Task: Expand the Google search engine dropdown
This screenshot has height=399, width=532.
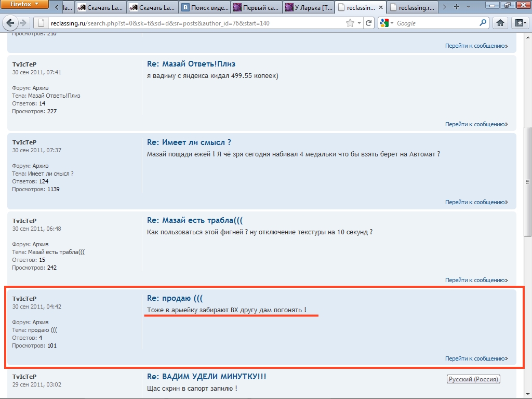Action: [388, 23]
